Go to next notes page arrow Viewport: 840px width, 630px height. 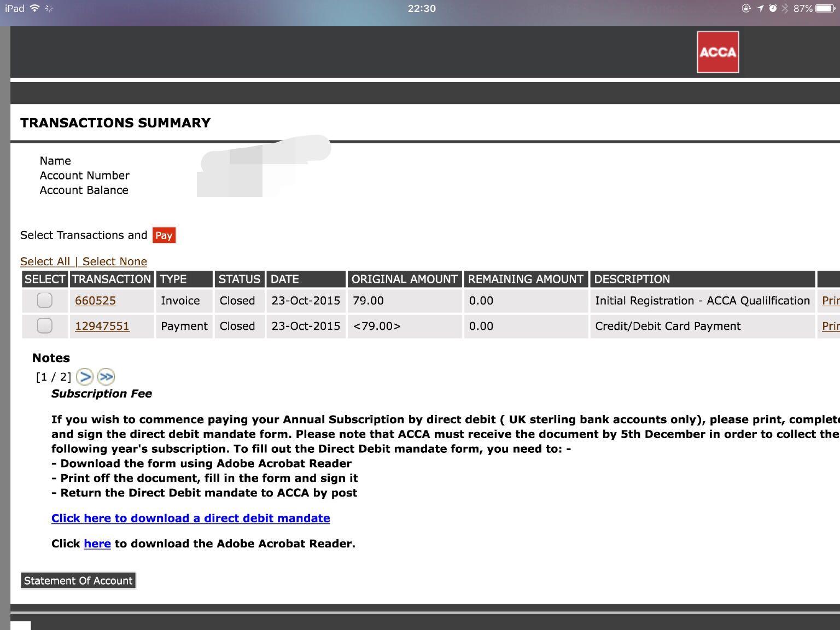(x=84, y=376)
